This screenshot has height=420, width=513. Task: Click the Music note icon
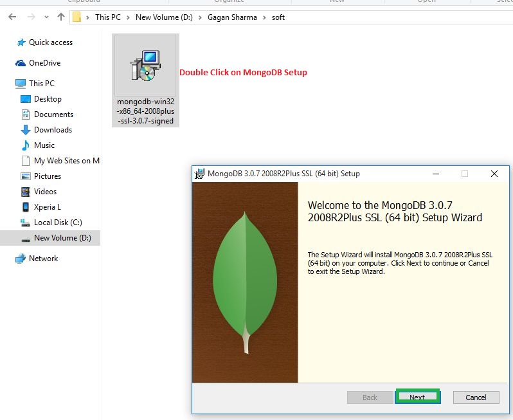pyautogui.click(x=26, y=145)
